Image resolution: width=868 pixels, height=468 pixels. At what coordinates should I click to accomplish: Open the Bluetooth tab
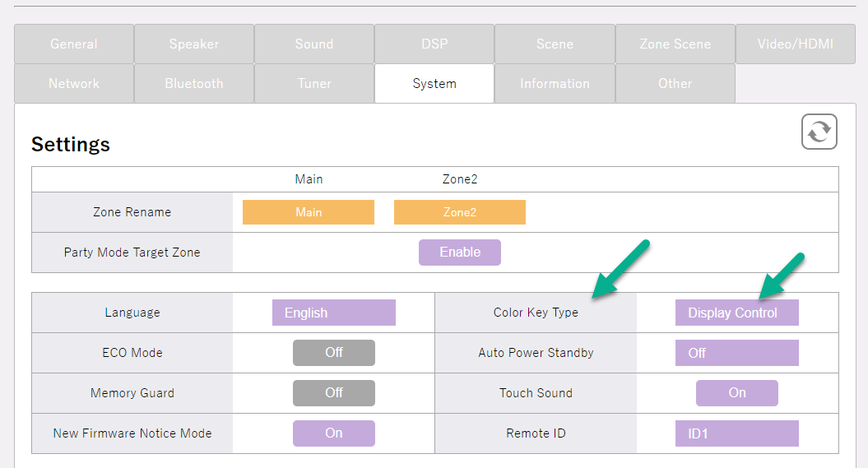coord(194,84)
